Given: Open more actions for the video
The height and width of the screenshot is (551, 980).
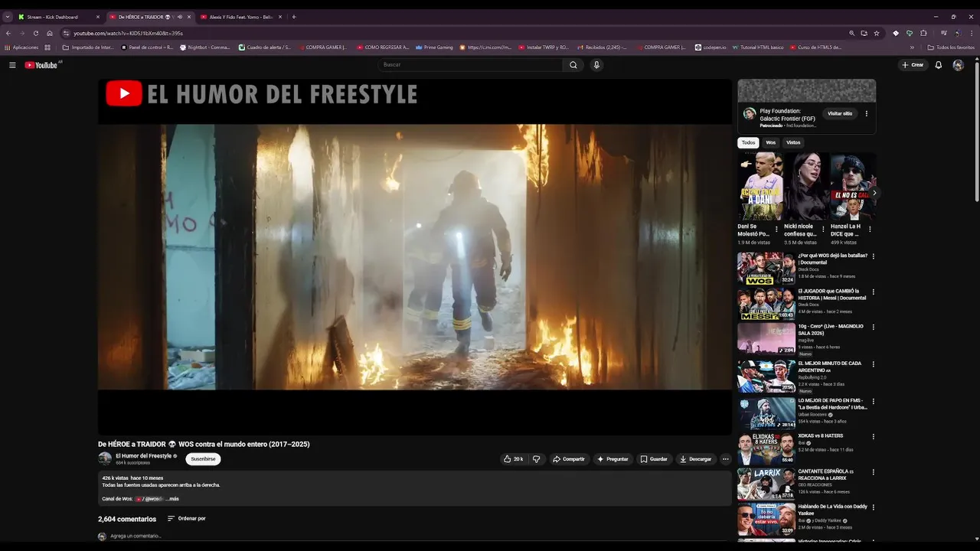Looking at the screenshot, I should 726,459.
